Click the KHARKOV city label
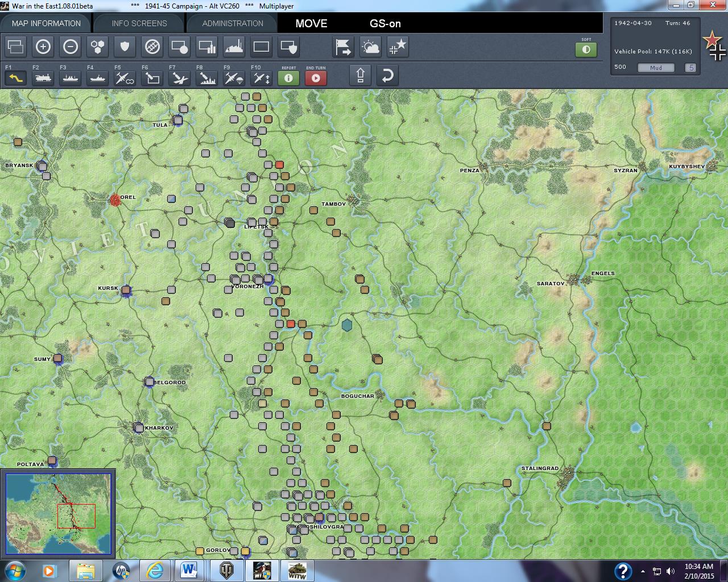This screenshot has height=582, width=728. tap(159, 427)
